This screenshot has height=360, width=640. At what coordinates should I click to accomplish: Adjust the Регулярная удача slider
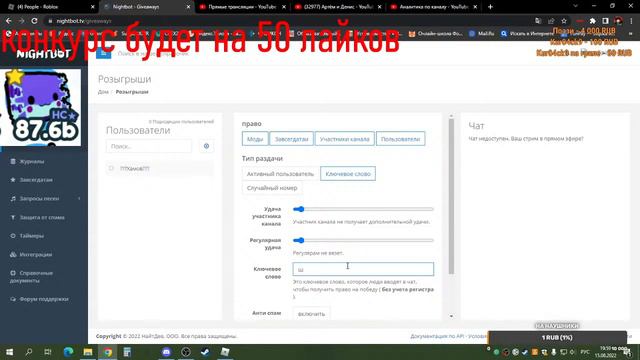pos(363,240)
